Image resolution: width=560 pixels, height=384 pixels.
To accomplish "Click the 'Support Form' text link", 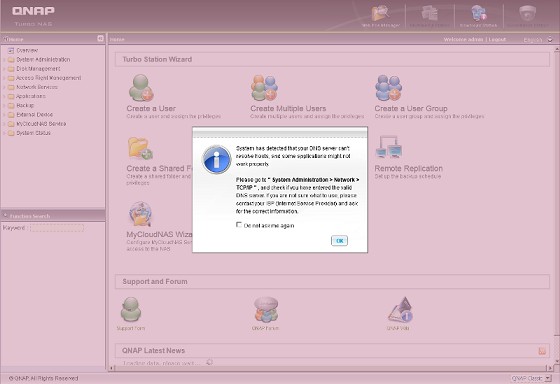I will [131, 328].
